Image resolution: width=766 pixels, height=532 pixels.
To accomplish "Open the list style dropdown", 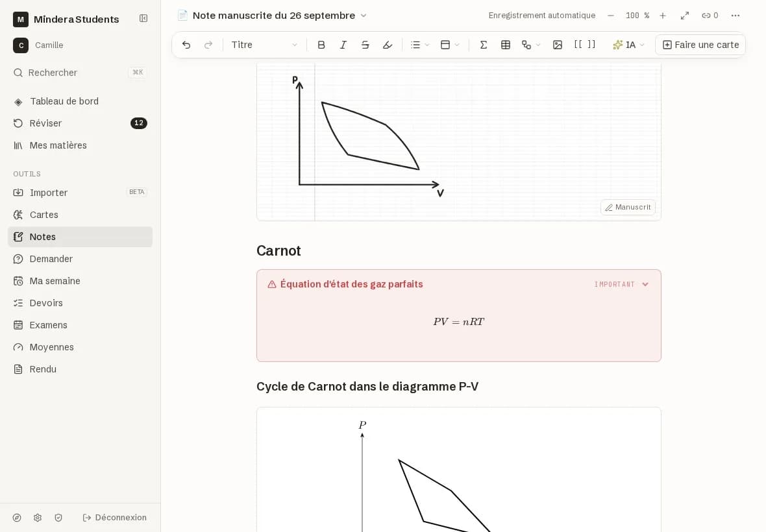I will pos(419,45).
